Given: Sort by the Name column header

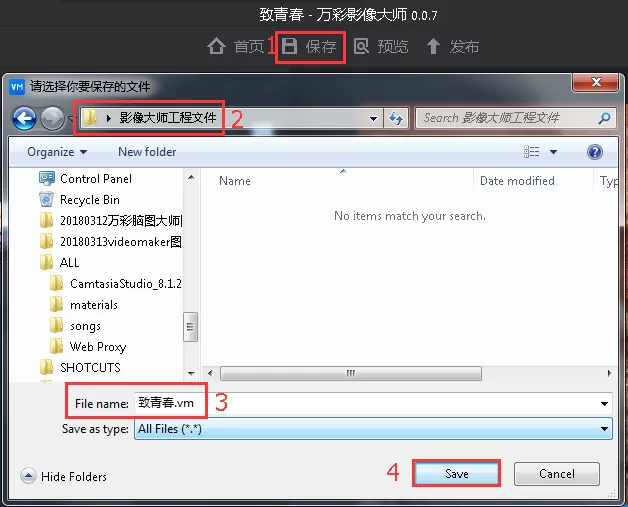Looking at the screenshot, I should point(235,181).
